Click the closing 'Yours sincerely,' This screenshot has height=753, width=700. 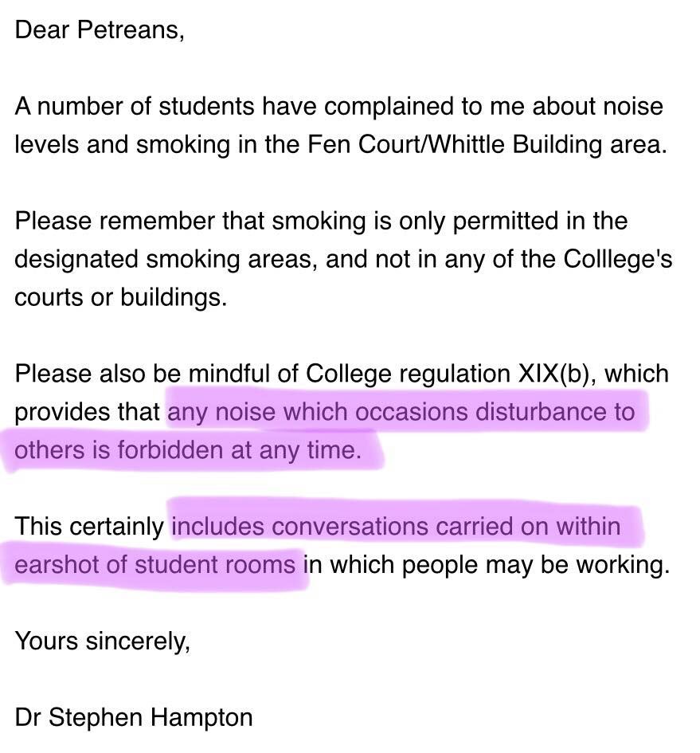tap(102, 641)
